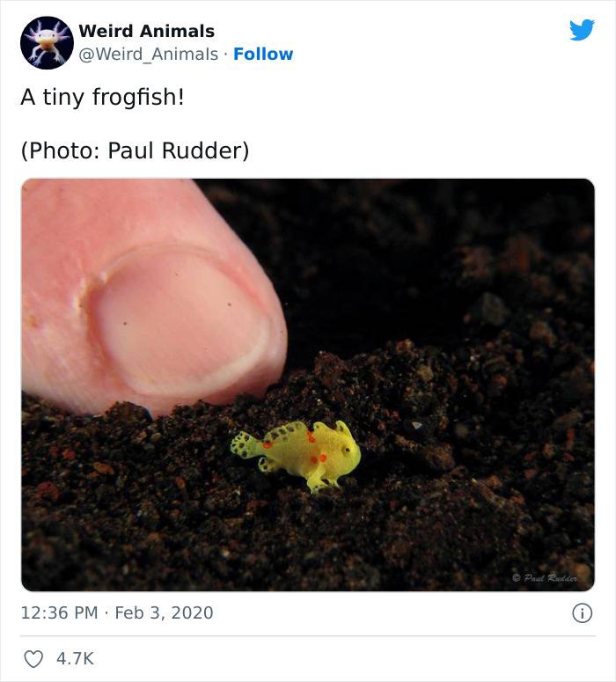Open the Weird Animals display name

147,31
